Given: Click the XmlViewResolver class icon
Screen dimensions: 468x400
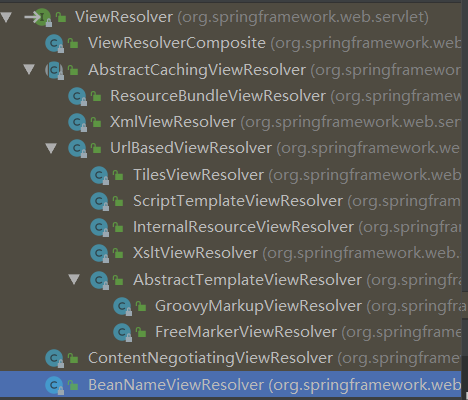Looking at the screenshot, I should (77, 122).
